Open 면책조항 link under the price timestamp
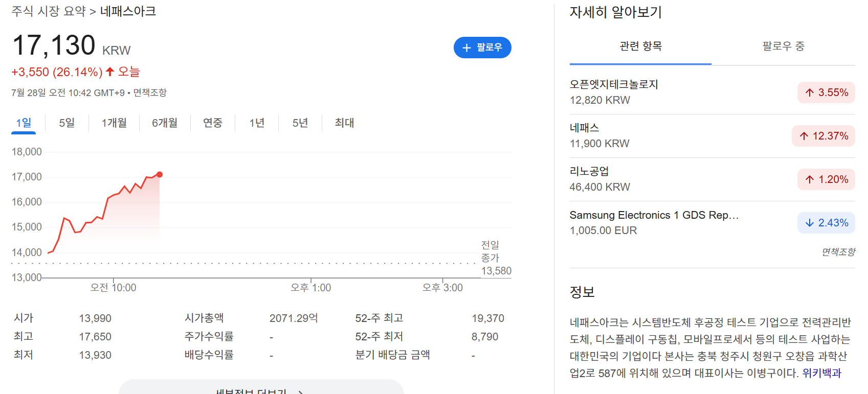 coord(150,92)
